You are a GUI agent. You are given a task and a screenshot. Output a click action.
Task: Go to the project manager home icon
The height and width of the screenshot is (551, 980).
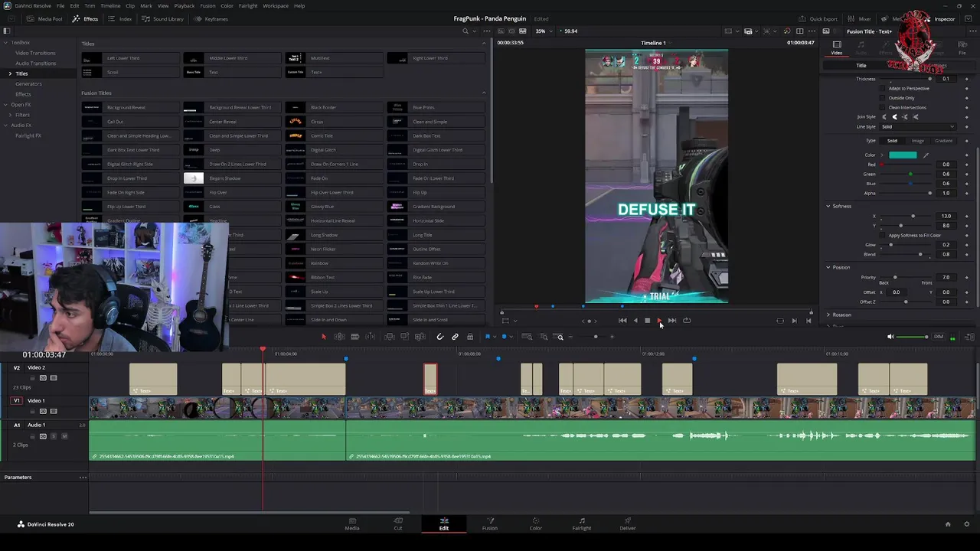(x=947, y=524)
